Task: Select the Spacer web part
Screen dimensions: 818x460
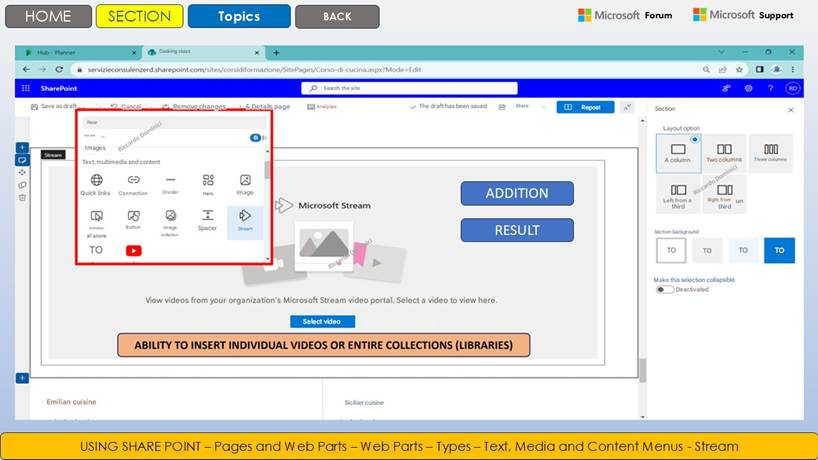Action: coord(207,220)
